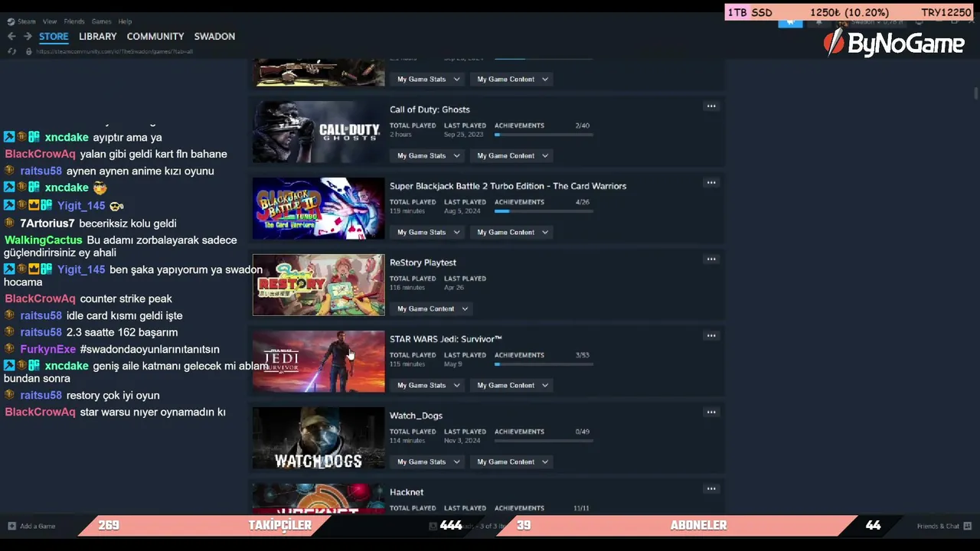The height and width of the screenshot is (551, 980).
Task: Click the Watch_Dogs 0/49 achievements count
Action: [x=583, y=432]
